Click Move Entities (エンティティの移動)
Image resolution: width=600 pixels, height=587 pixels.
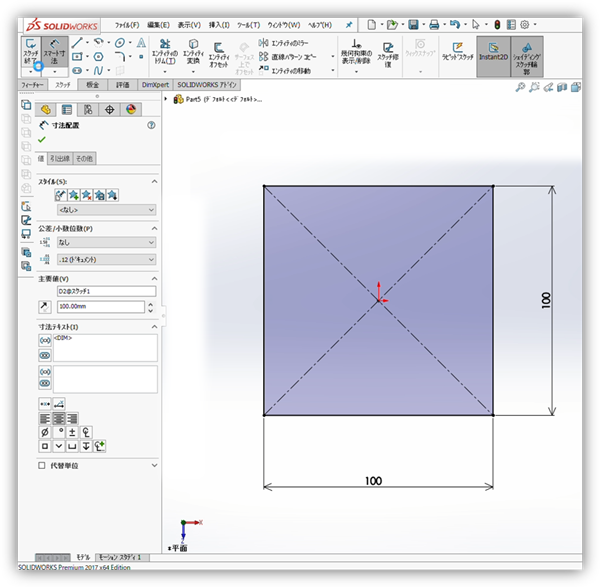click(x=285, y=70)
